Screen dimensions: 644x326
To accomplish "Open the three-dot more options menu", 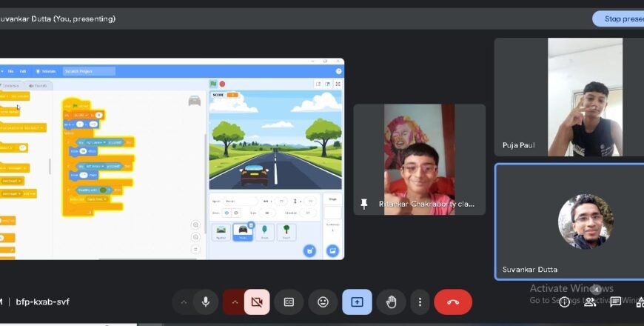I will (420, 302).
